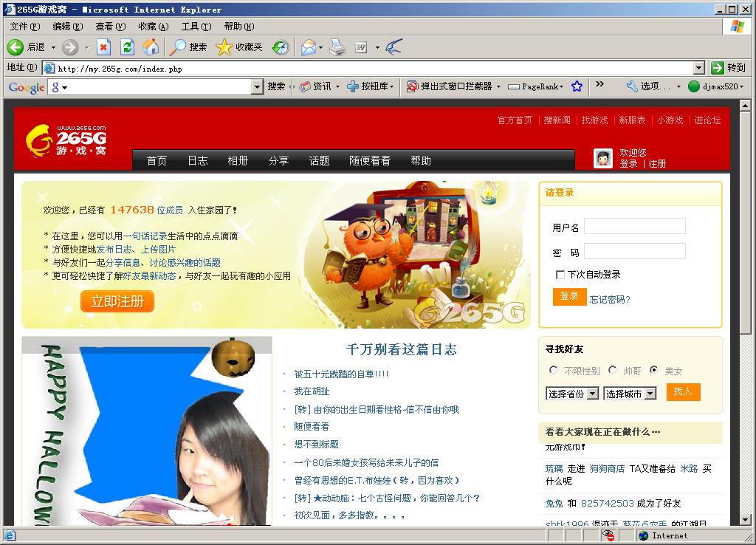Viewport: 756px width, 545px height.
Task: Open 选项 dropdown arrow
Action: coord(679,87)
